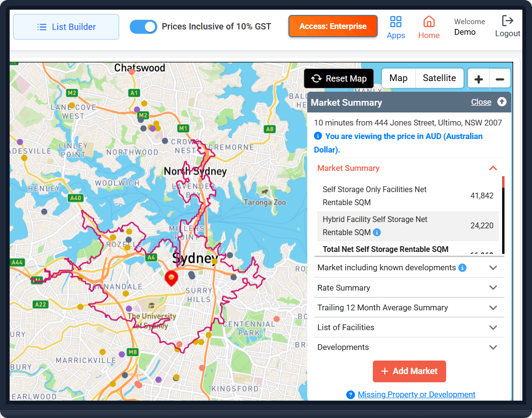Select the Map view tab
Screen dimensions: 532x418
[x=398, y=78]
